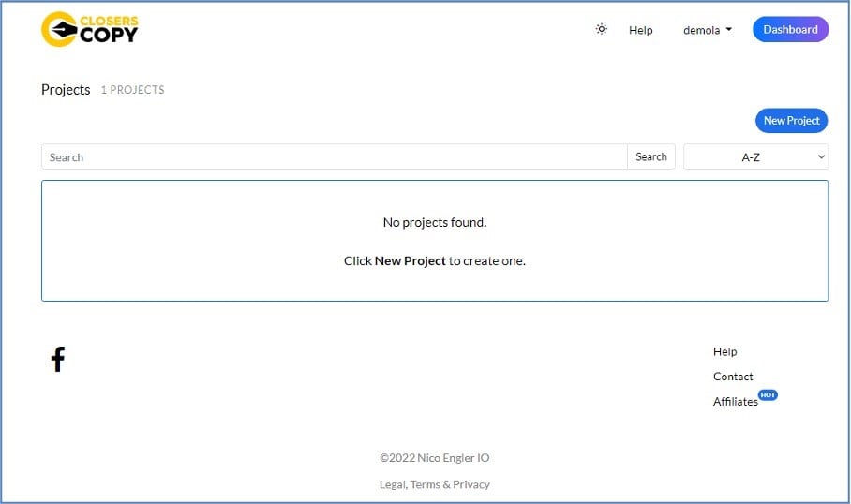Click the HOT badge beside Affiliates
The image size is (851, 504).
(x=768, y=395)
